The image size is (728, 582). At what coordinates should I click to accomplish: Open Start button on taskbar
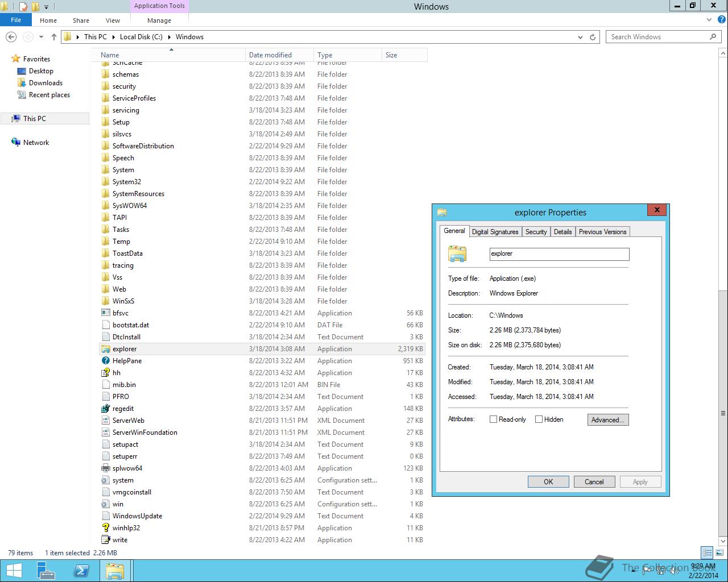pos(14,571)
